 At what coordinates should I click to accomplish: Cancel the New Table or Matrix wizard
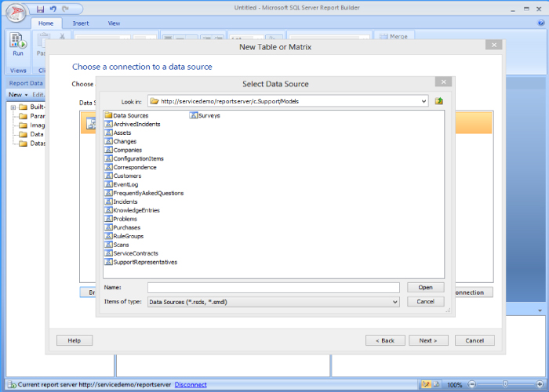coord(474,340)
